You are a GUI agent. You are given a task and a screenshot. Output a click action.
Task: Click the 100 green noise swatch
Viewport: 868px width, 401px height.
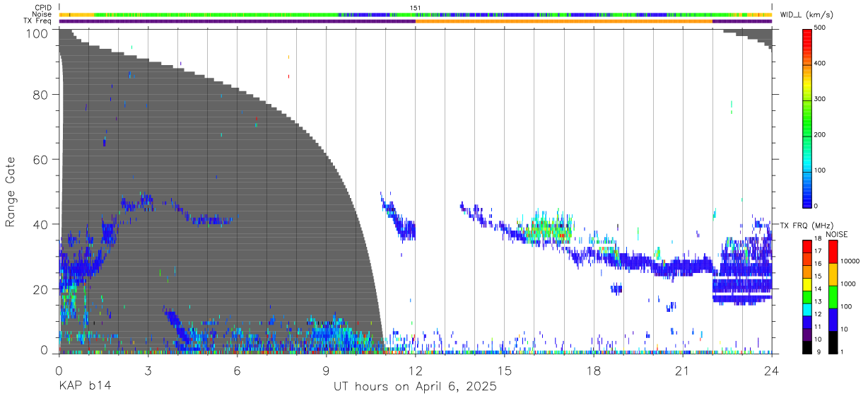(x=833, y=296)
